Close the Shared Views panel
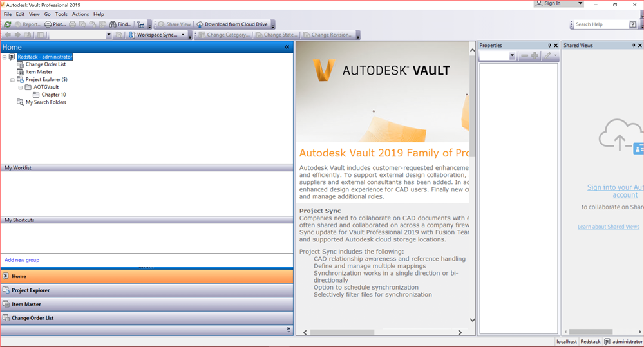 pos(640,45)
